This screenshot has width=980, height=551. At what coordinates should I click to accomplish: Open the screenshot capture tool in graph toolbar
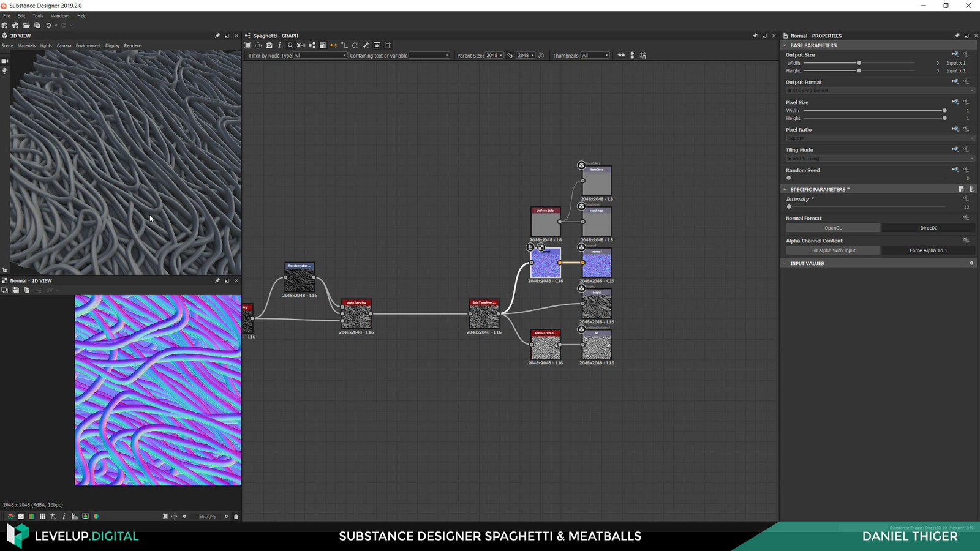(269, 45)
